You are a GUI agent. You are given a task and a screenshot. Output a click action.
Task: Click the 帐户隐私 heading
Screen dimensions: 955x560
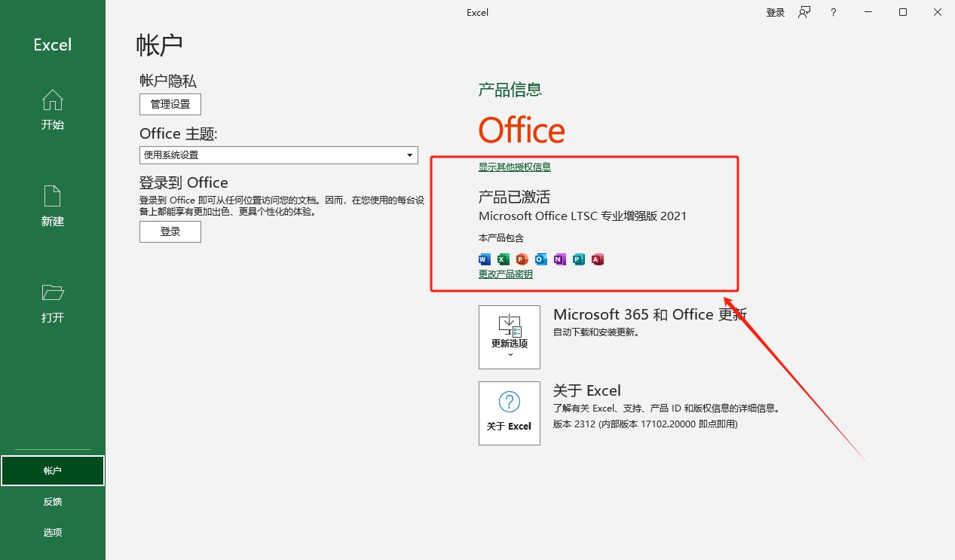168,81
